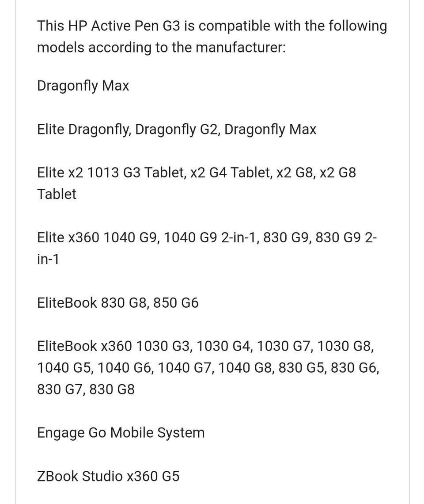Click the wrapped word "Tablet" under Elite x2
The image size is (424, 504).
click(x=57, y=194)
